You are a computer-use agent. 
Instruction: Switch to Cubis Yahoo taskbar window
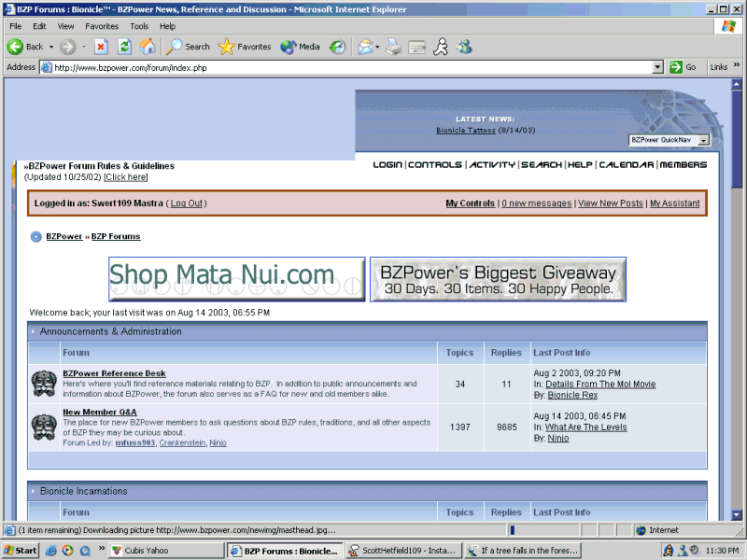click(x=166, y=551)
